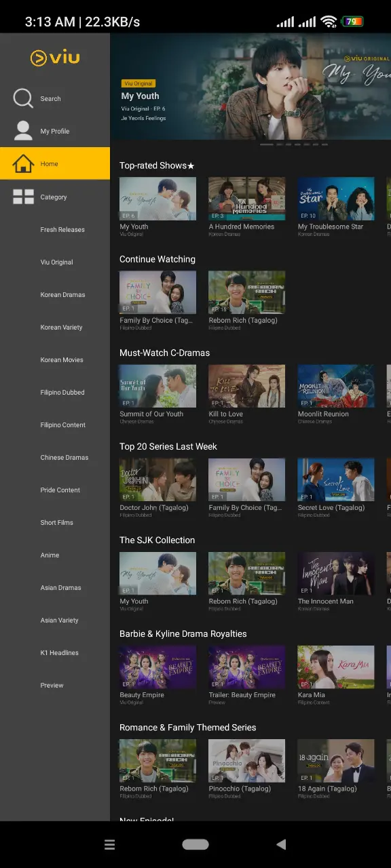The width and height of the screenshot is (391, 868).
Task: Tap the battery indicator in status bar
Action: coord(352,22)
